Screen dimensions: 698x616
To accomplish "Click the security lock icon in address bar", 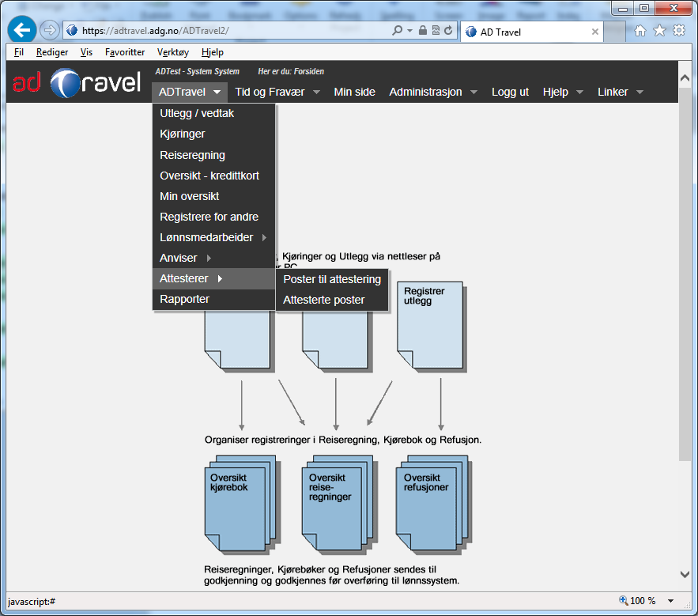I will coord(424,31).
